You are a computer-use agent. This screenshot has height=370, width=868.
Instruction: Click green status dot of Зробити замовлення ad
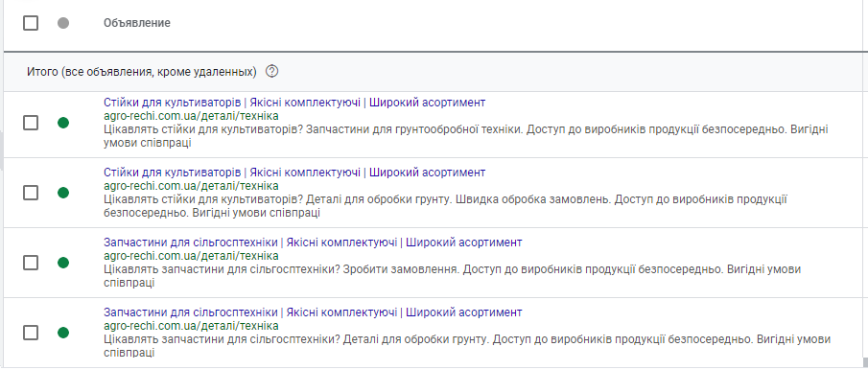click(x=63, y=262)
